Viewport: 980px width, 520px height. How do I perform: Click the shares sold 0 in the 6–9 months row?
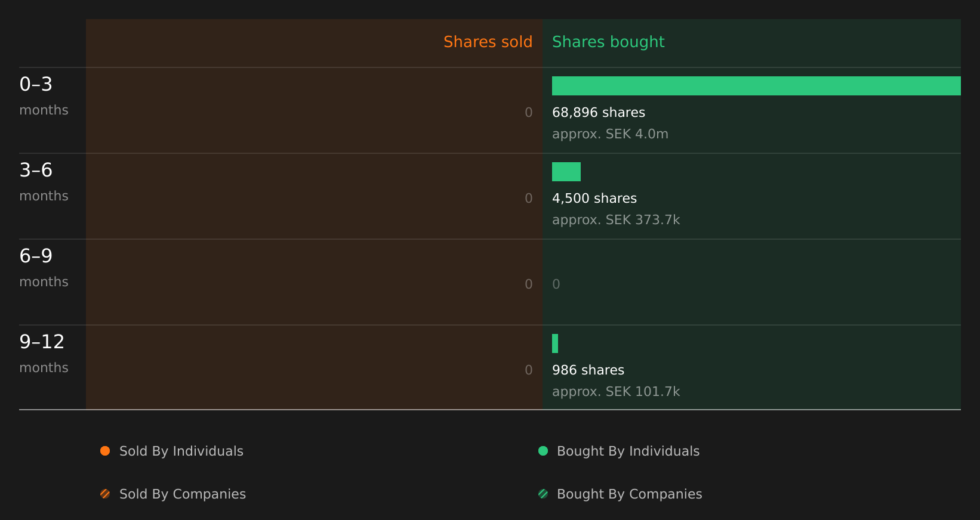point(529,284)
